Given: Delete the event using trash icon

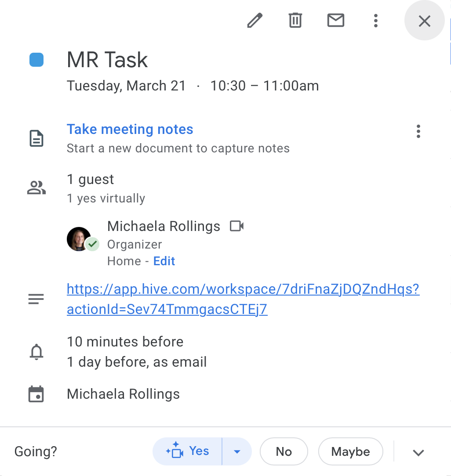Looking at the screenshot, I should pyautogui.click(x=295, y=20).
